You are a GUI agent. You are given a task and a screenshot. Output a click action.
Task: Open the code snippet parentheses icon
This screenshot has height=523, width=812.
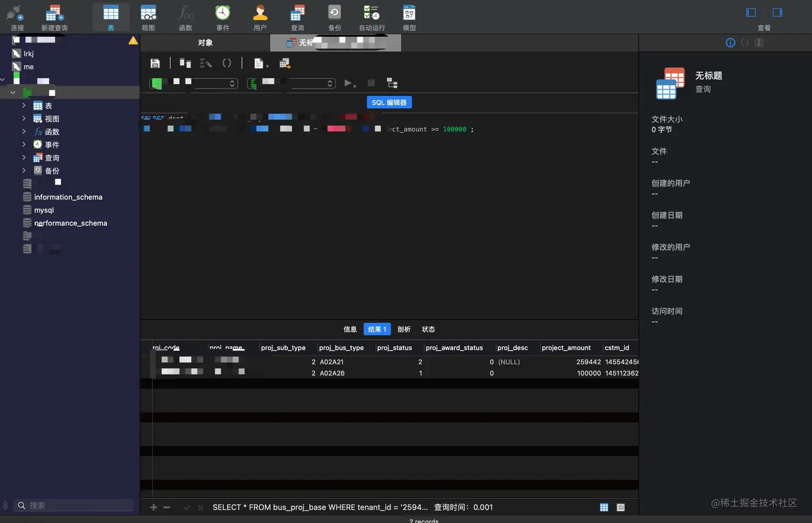(227, 63)
